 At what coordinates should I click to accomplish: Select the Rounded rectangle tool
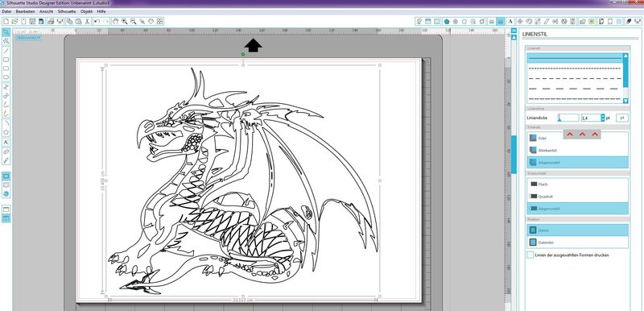click(6, 68)
